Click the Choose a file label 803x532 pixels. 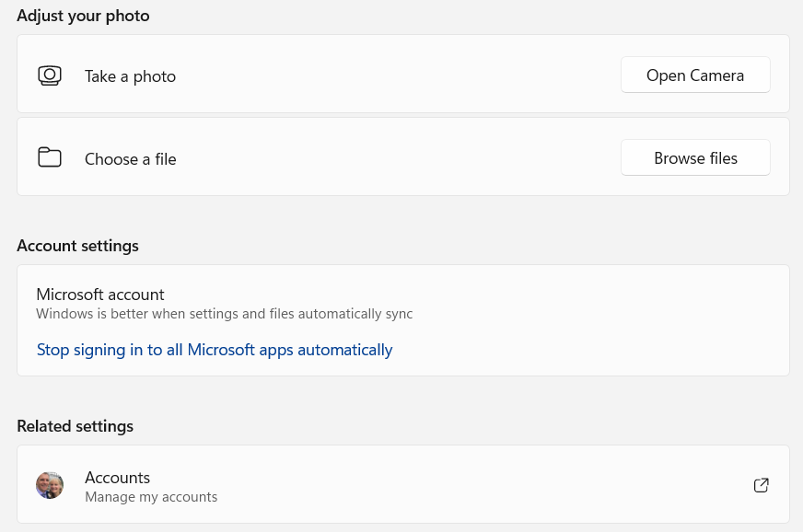click(130, 159)
